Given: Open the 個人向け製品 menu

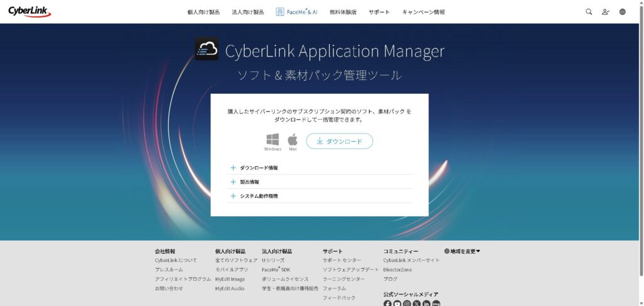Looking at the screenshot, I should pos(203,12).
